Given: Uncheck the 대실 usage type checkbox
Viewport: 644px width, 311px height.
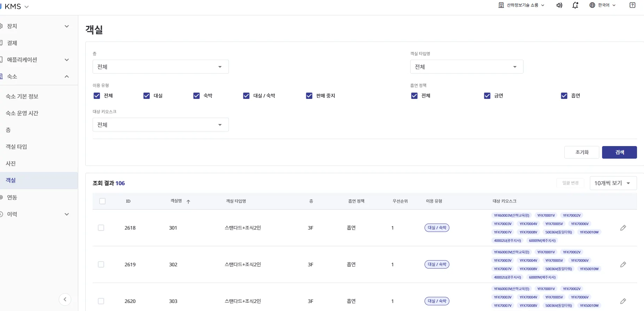Looking at the screenshot, I should tap(147, 96).
